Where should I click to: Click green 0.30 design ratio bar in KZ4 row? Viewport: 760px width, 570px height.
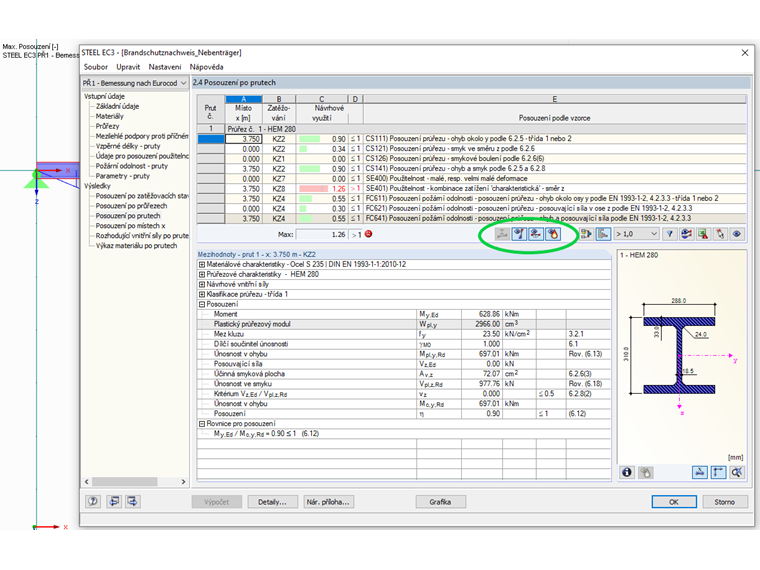pos(303,208)
